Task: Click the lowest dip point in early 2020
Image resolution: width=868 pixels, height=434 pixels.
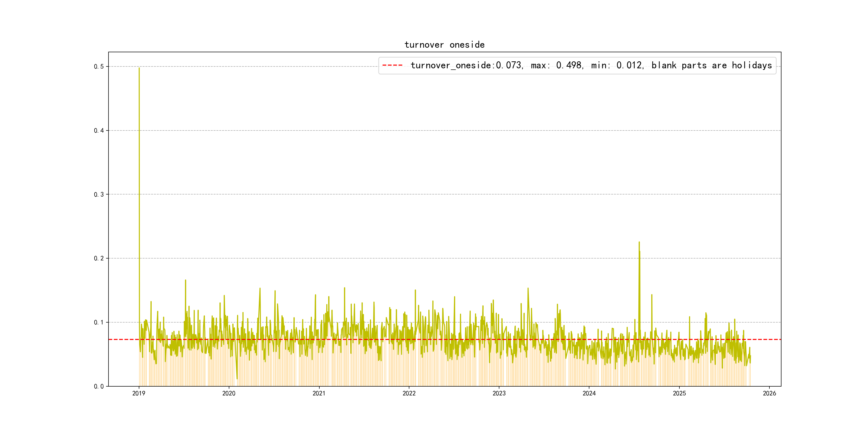Action: tap(237, 379)
